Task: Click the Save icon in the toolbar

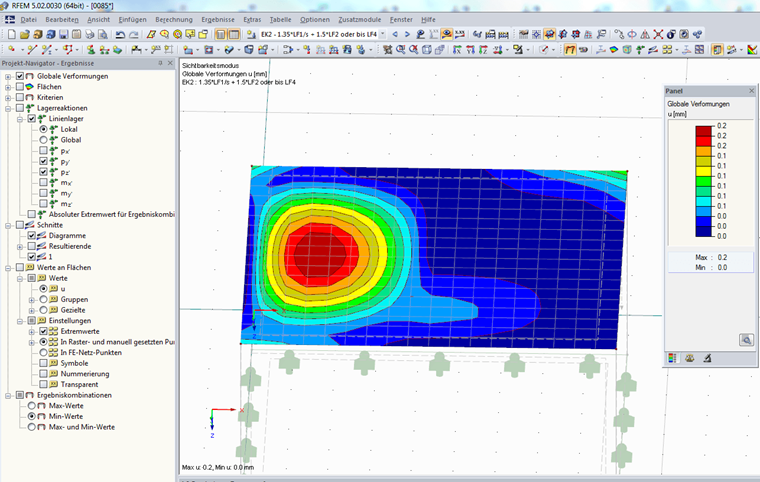Action: 63,34
